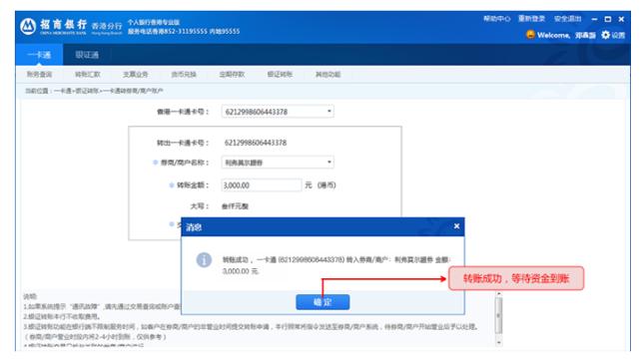Click scroll-down arrow of the notes scrollbar
Image resolution: width=644 pixels, height=363 pixels.
pyautogui.click(x=498, y=342)
